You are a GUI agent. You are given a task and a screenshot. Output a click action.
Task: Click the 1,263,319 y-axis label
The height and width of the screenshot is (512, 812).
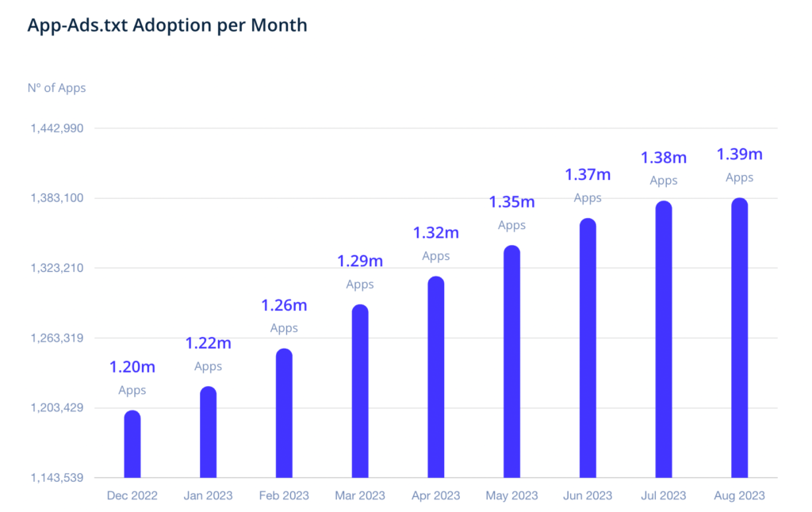tap(56, 338)
